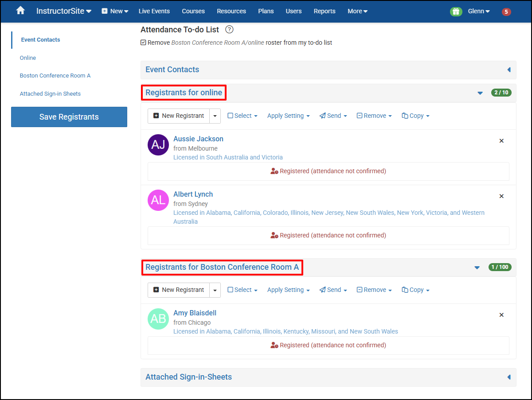Click the Save Registrants button
Image resolution: width=532 pixels, height=400 pixels.
[x=69, y=117]
